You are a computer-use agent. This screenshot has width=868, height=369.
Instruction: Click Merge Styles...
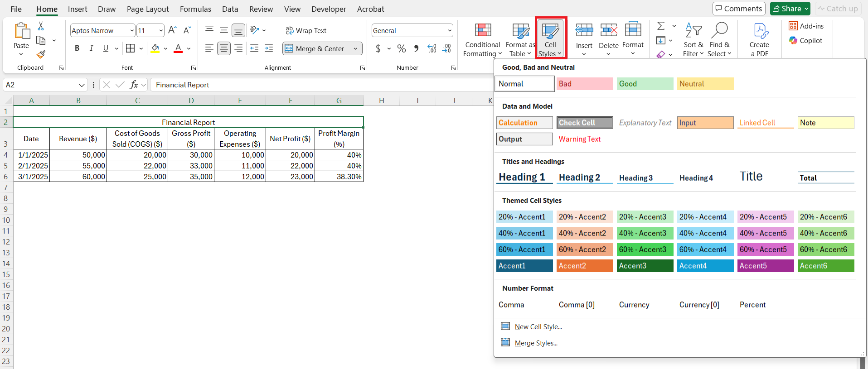[536, 343]
